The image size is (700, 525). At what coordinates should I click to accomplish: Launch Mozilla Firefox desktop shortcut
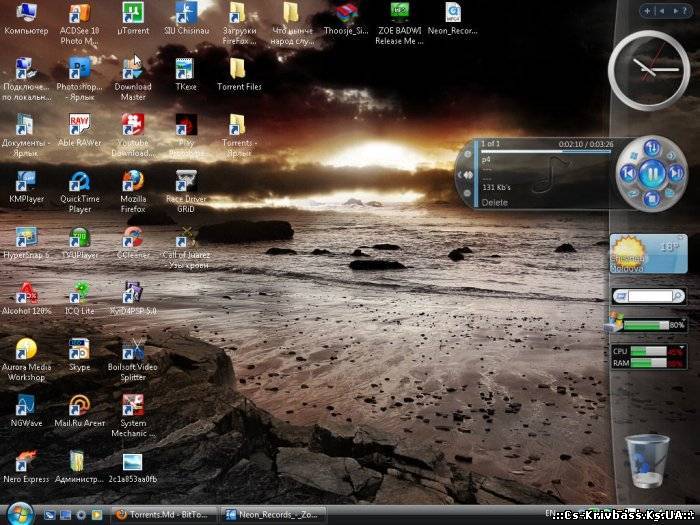tap(133, 191)
